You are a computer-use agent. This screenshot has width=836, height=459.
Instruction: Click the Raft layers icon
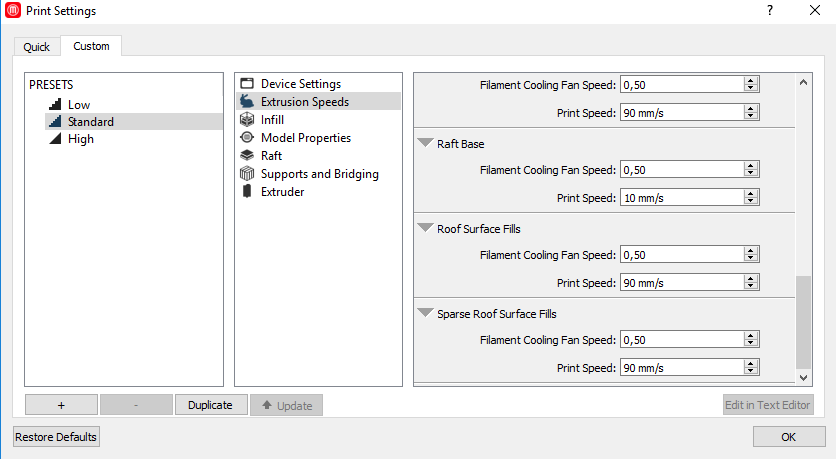(247, 156)
